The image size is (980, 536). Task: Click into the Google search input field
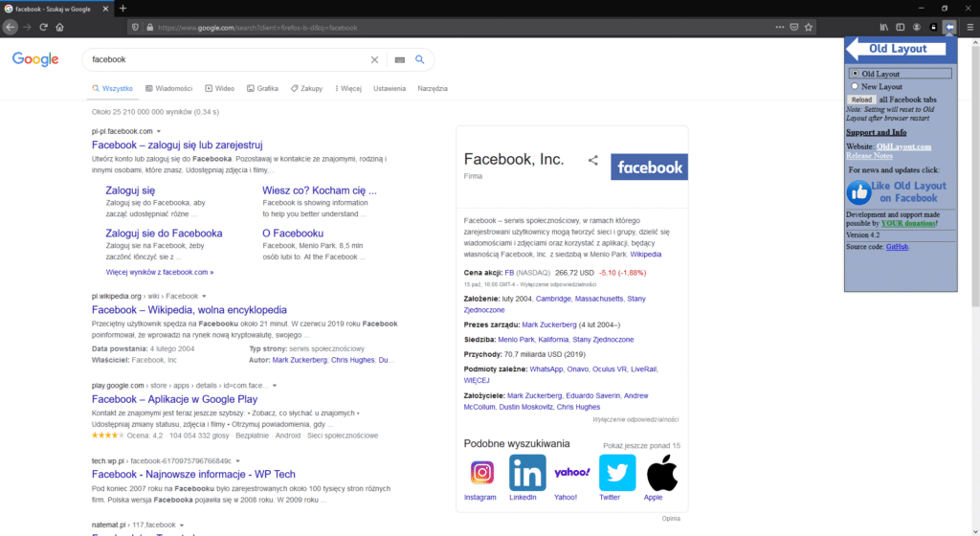point(228,60)
